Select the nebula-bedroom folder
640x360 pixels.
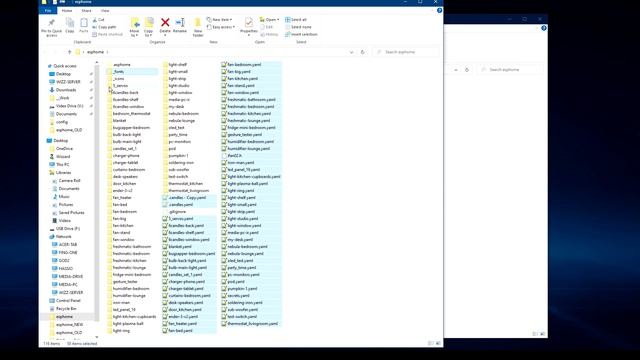pos(183,114)
